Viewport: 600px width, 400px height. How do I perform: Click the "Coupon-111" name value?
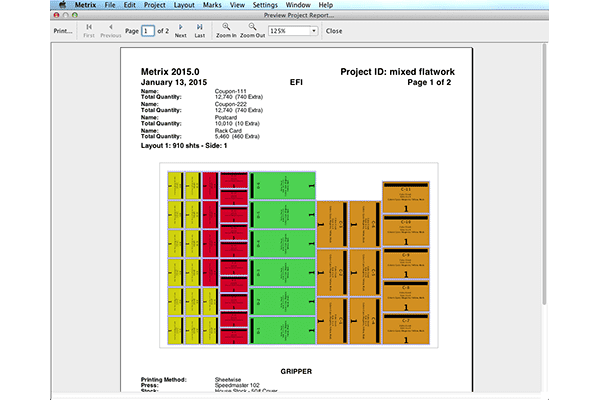coord(230,91)
